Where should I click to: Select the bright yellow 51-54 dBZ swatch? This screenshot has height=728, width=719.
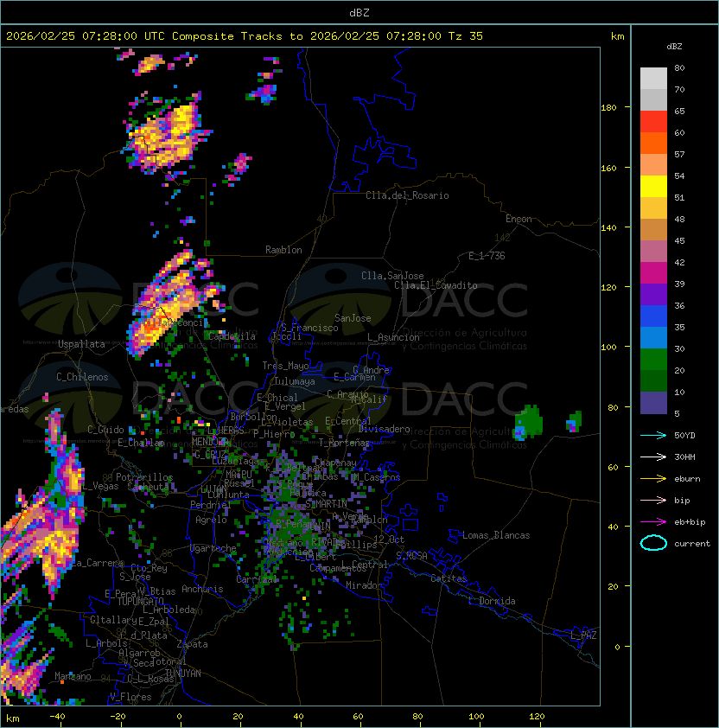tap(653, 186)
